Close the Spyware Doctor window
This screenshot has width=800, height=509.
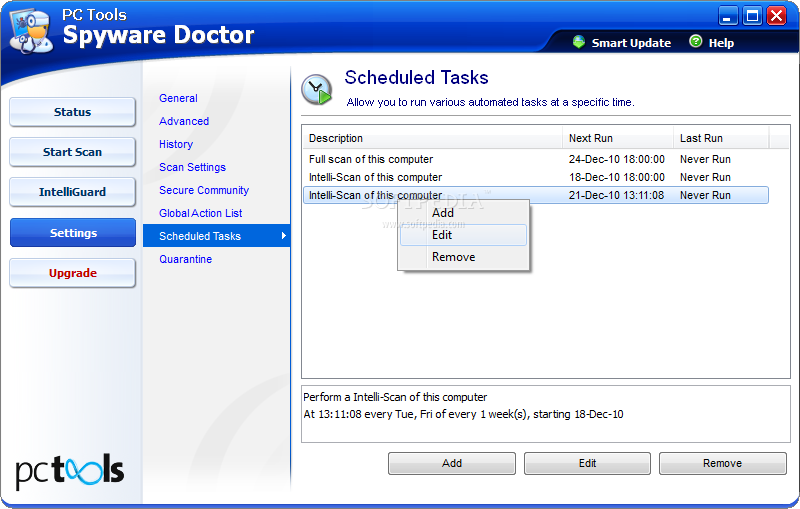point(777,16)
